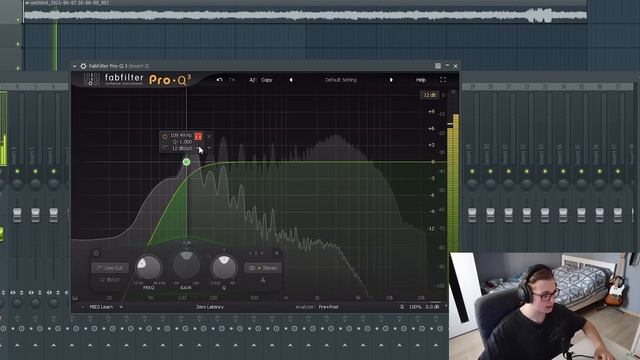Close the band controls panel

click(x=276, y=253)
